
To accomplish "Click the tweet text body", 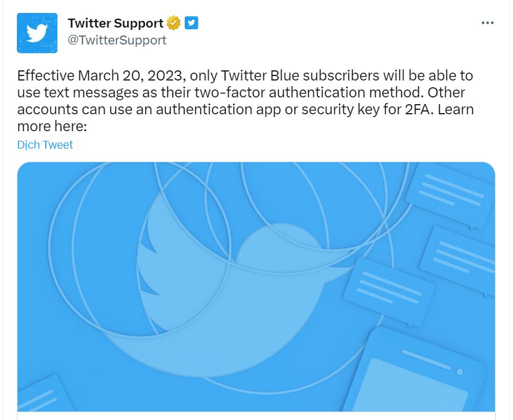I will tap(242, 92).
